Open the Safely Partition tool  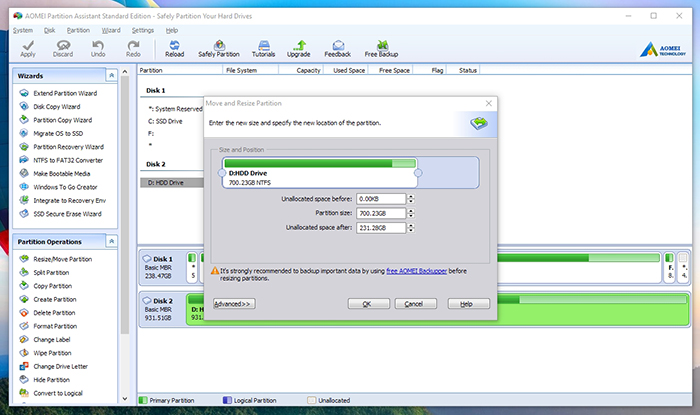coord(219,49)
